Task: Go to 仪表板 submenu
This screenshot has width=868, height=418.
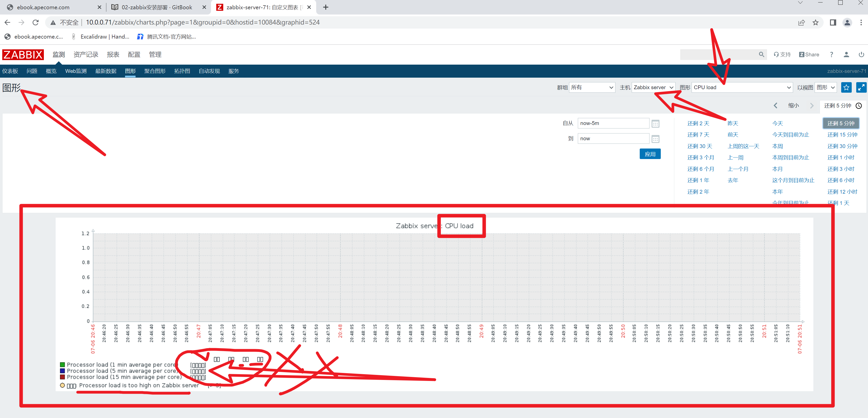Action: (10, 71)
